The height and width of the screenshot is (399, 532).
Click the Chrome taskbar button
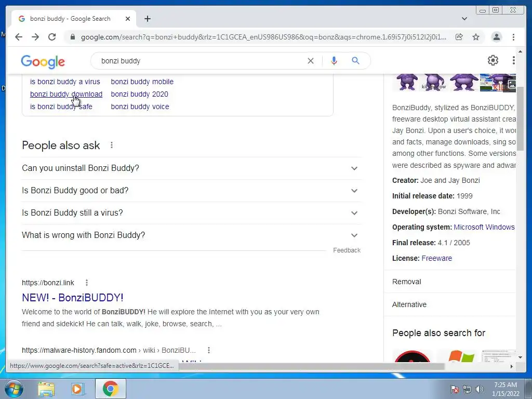[x=110, y=389]
